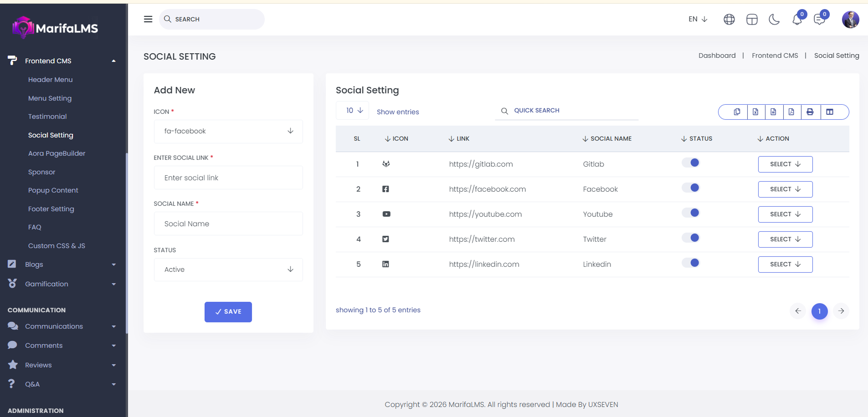Open the ICON dropdown showing fa-facebook

pyautogui.click(x=228, y=131)
